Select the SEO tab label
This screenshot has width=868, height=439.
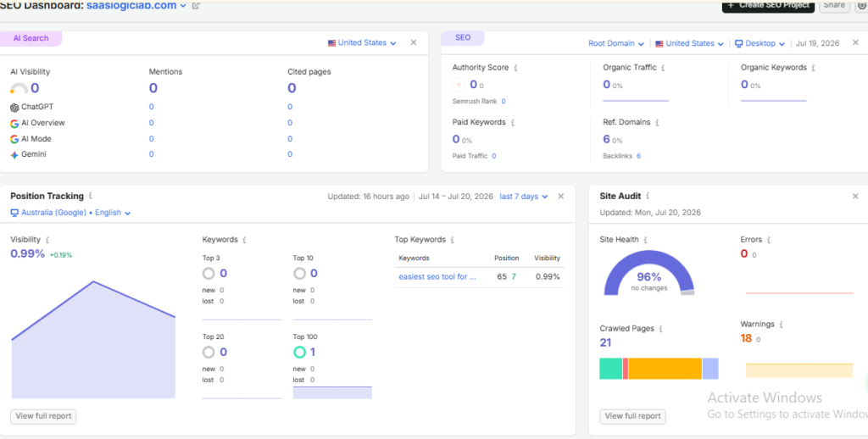tap(463, 37)
